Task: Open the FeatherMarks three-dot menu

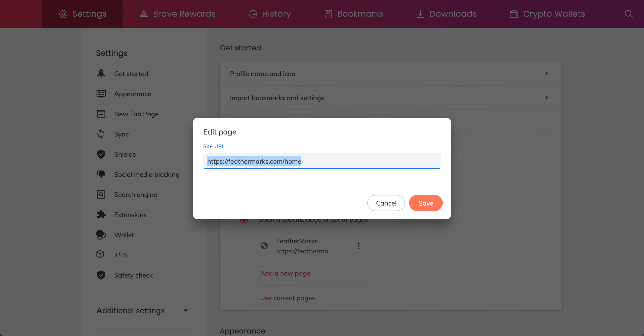Action: coord(359,246)
